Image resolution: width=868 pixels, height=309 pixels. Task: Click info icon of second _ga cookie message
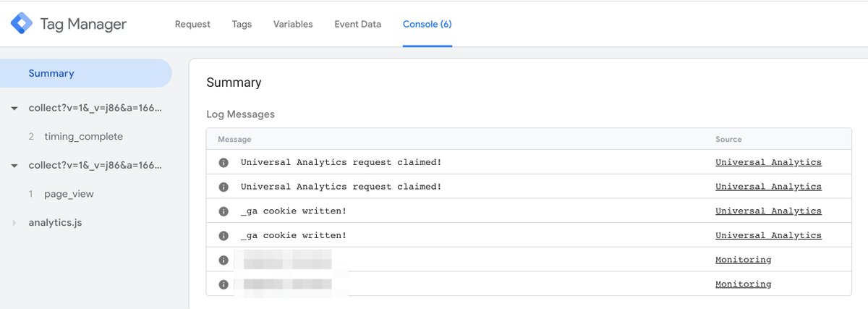(224, 235)
